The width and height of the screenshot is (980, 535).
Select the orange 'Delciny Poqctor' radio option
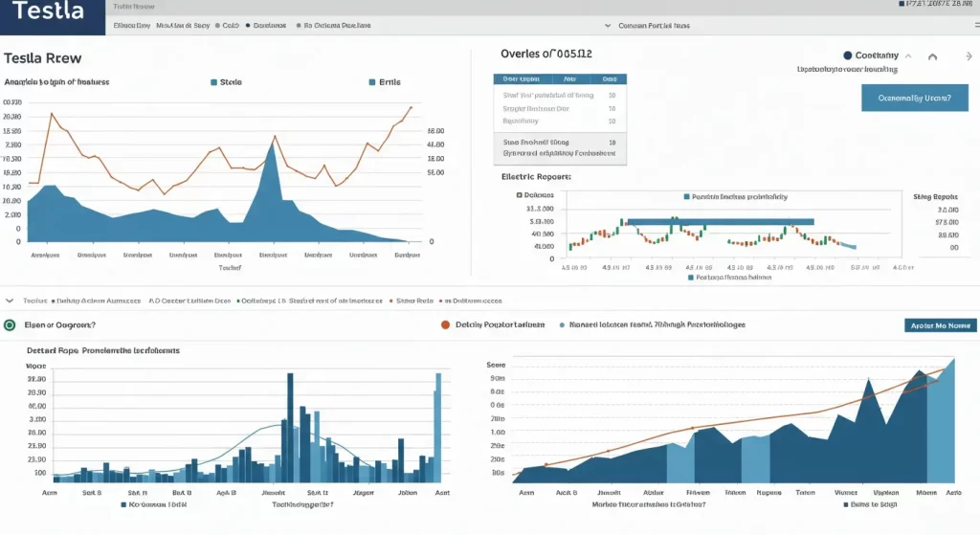point(445,325)
